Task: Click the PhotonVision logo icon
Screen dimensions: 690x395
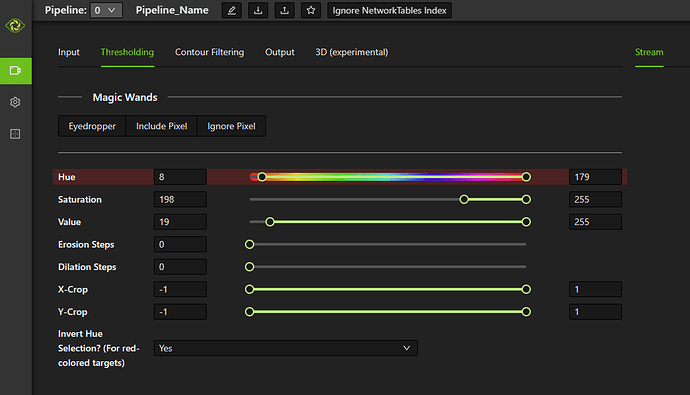Action: tap(15, 26)
